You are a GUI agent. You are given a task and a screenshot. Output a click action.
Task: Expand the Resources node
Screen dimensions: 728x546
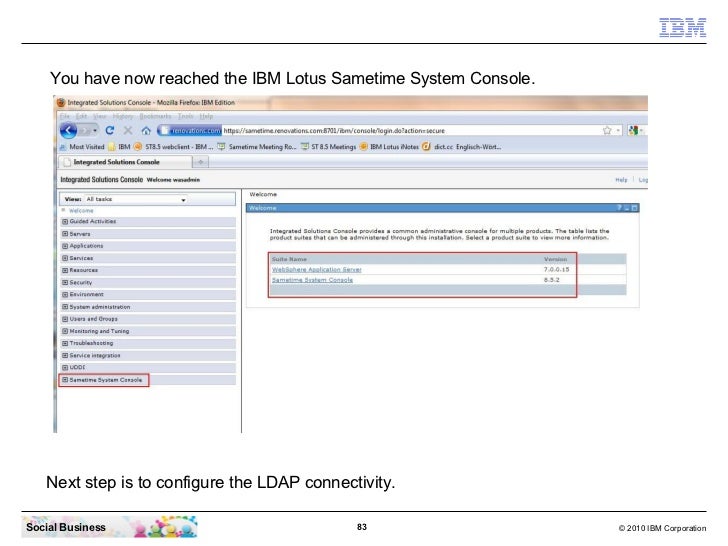[x=65, y=270]
